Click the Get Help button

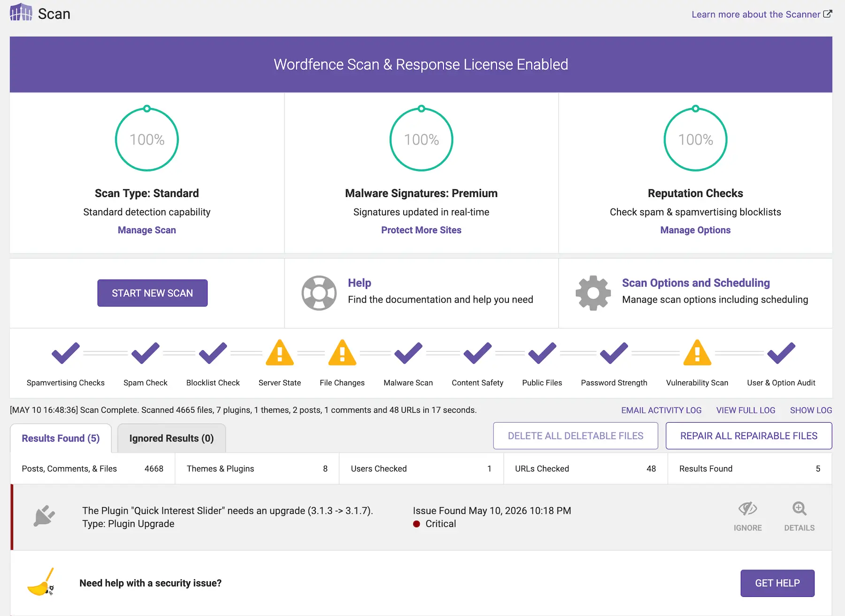[x=777, y=583]
